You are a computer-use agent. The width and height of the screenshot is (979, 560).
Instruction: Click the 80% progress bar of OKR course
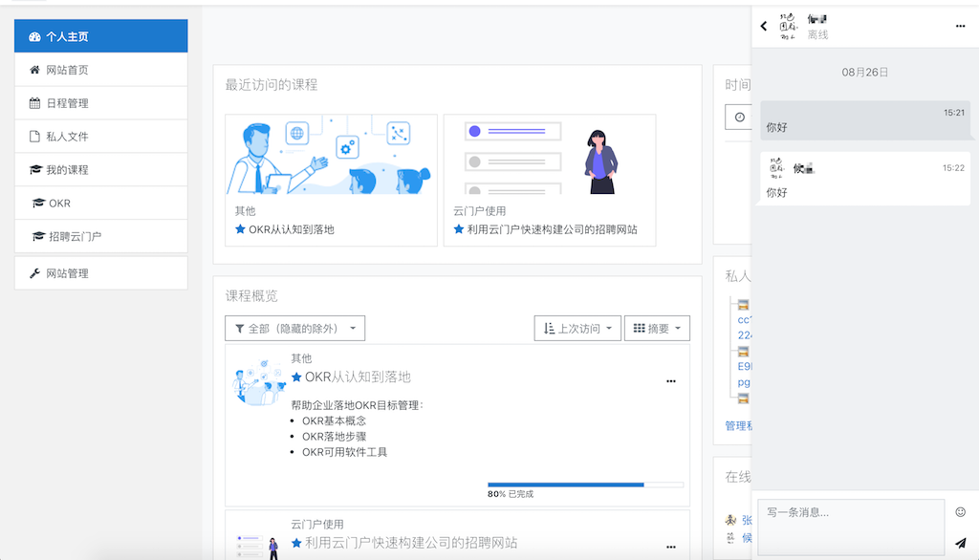click(586, 485)
